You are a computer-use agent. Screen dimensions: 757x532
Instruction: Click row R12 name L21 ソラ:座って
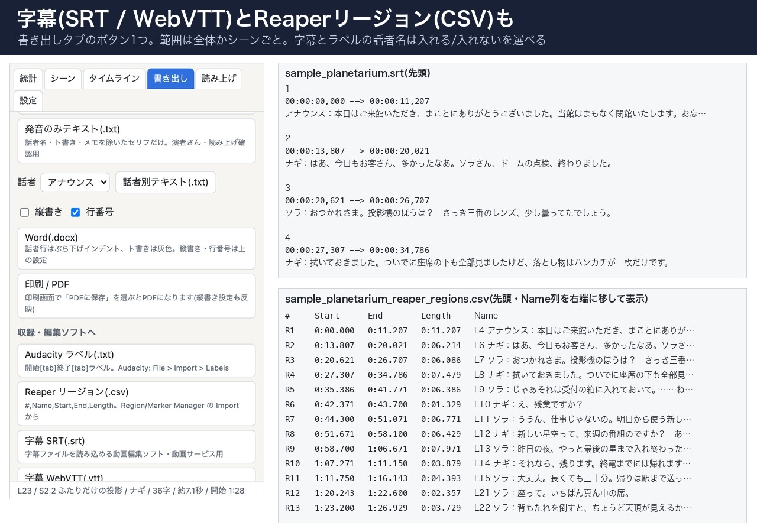coord(552,493)
